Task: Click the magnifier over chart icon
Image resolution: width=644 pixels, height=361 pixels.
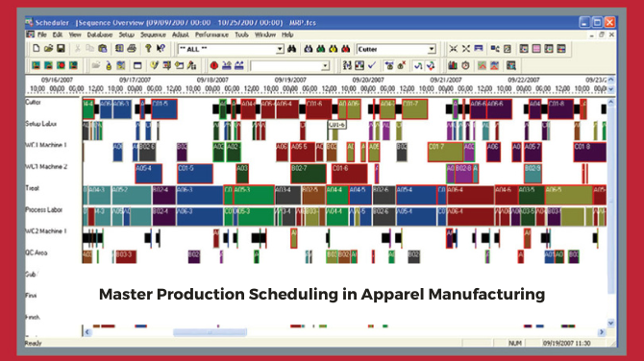Action: 511,65
